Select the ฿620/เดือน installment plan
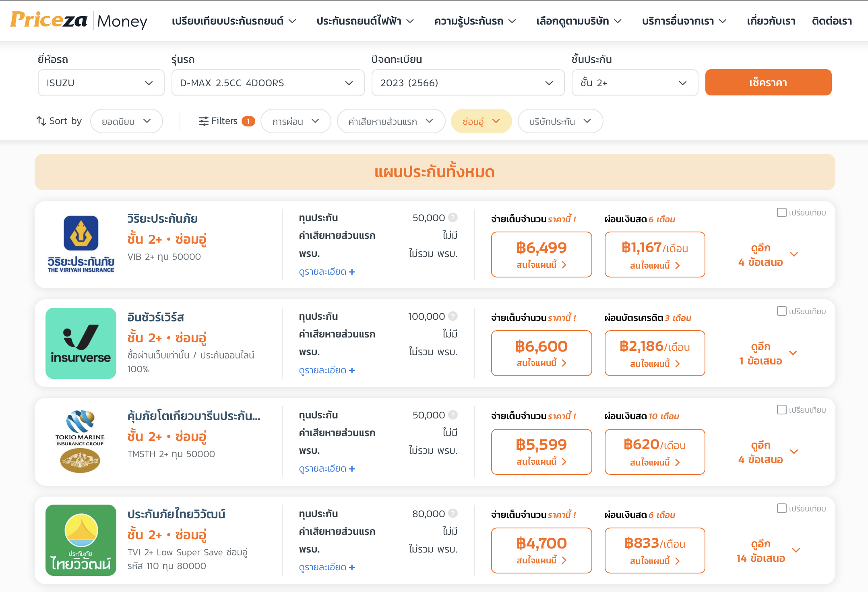 point(655,452)
